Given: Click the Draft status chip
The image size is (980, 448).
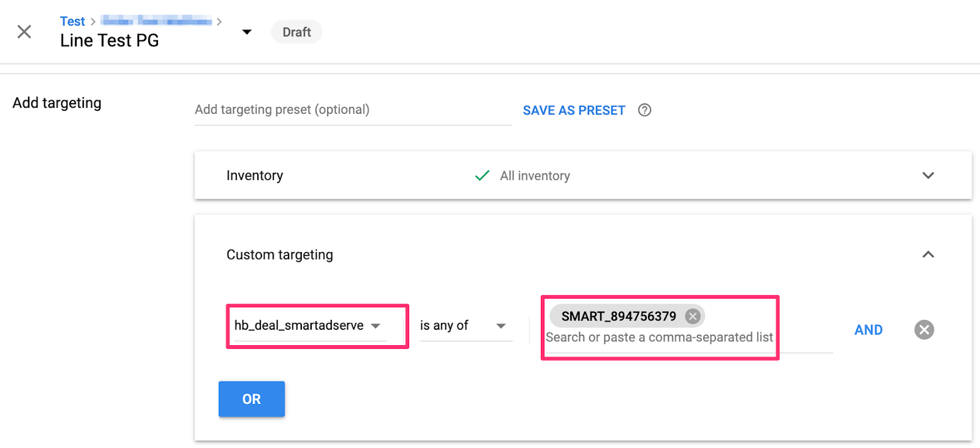Looking at the screenshot, I should [296, 32].
